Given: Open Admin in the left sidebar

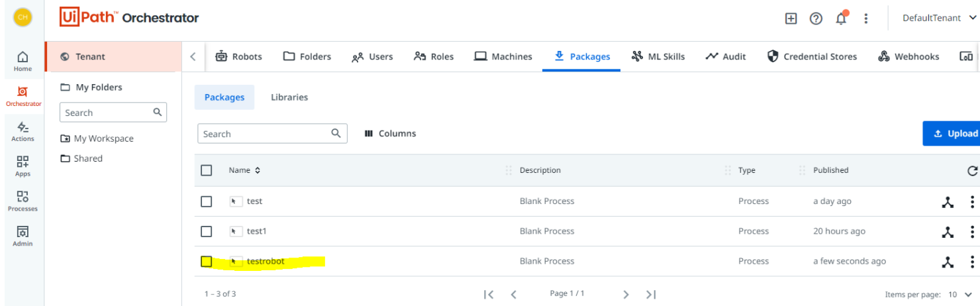Looking at the screenshot, I should (23, 236).
